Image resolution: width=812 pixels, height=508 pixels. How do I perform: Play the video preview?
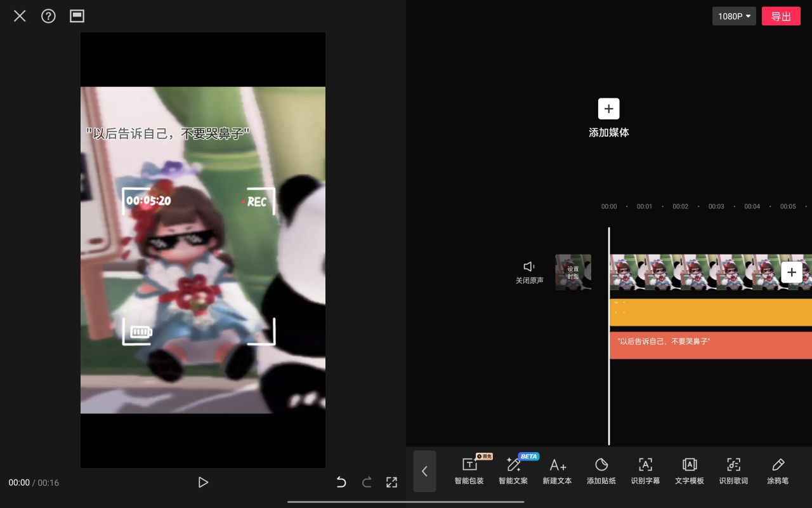[203, 483]
